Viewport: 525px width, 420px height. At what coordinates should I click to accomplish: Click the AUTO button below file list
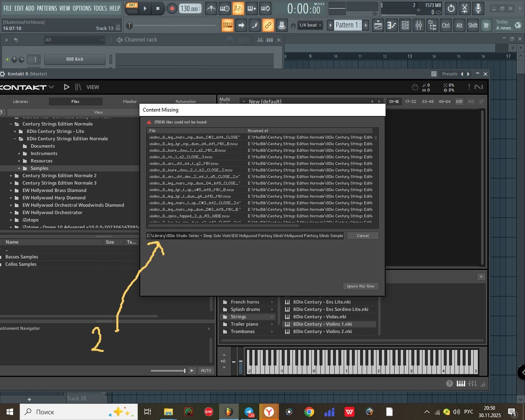coord(206,371)
